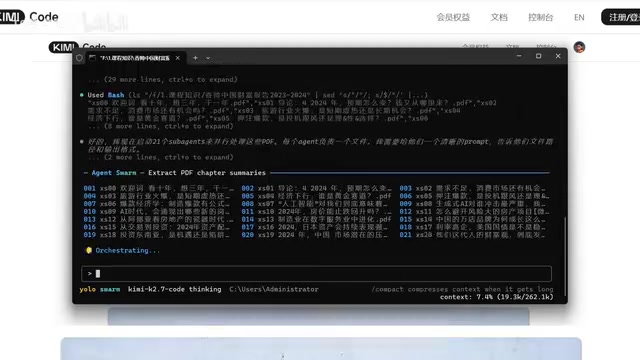Viewport: 640px width, 360px height.
Task: Select agent row 005 xs04
Action: pyautogui.click(x=316, y=196)
